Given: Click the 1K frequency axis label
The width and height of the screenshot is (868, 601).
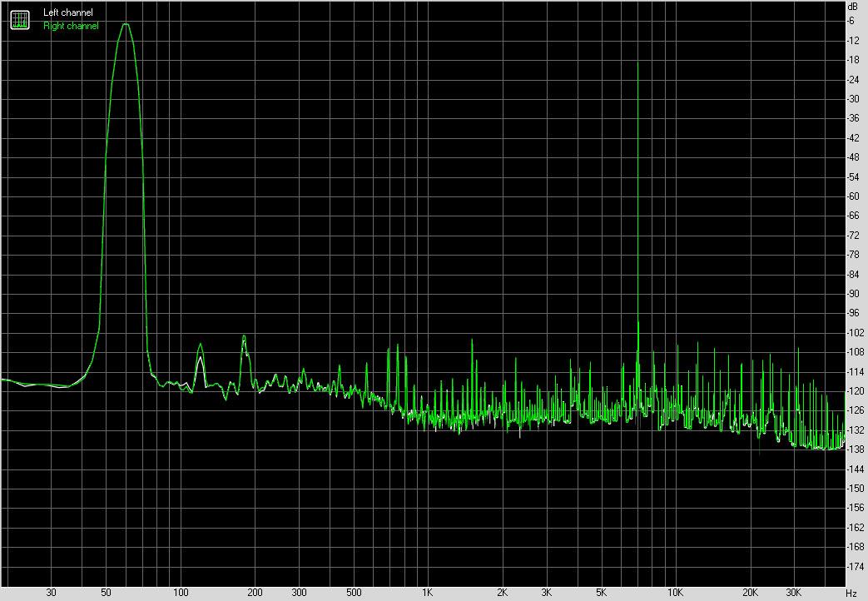Looking at the screenshot, I should pos(426,593).
